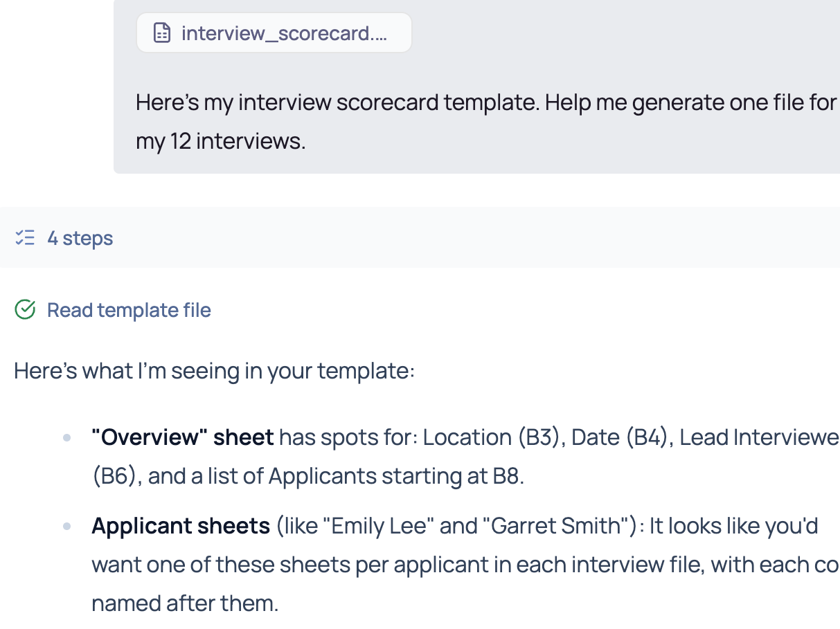
Task: Click the checklist icon beside "4 steps"
Action: (25, 238)
